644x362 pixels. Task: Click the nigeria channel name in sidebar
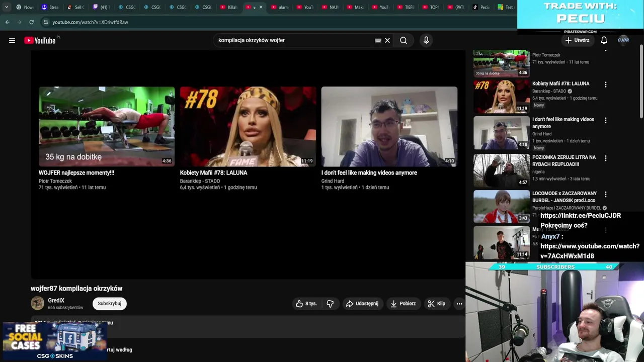tap(538, 171)
